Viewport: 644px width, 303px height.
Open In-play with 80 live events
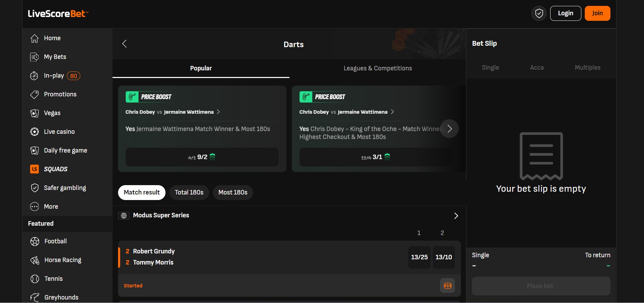54,76
